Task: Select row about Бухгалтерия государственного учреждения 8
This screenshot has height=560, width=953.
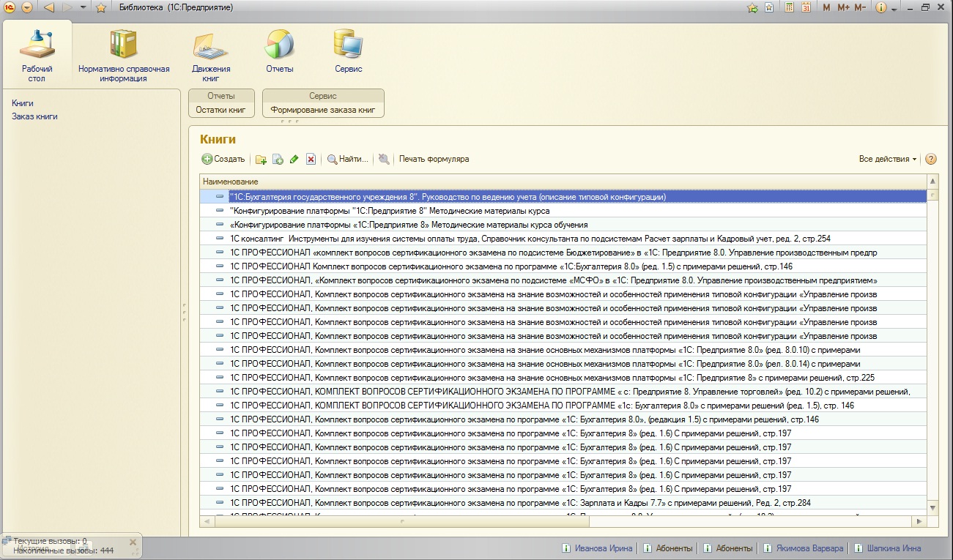Action: click(563, 197)
